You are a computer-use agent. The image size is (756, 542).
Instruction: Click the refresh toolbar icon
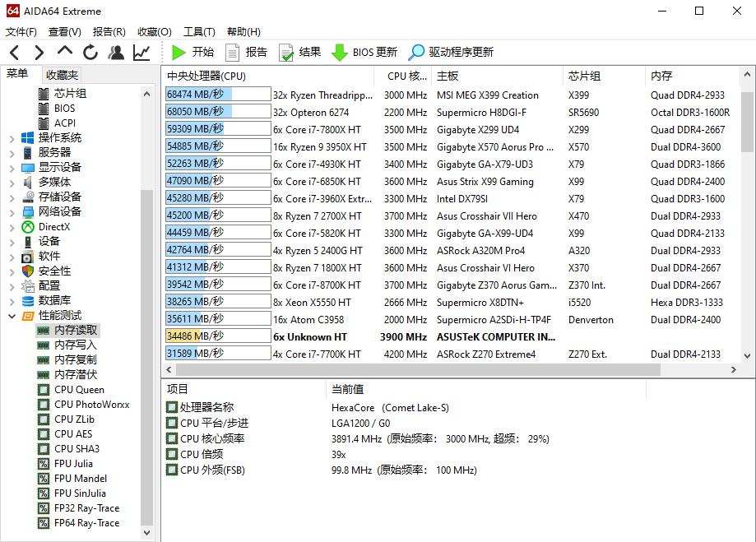(x=90, y=52)
